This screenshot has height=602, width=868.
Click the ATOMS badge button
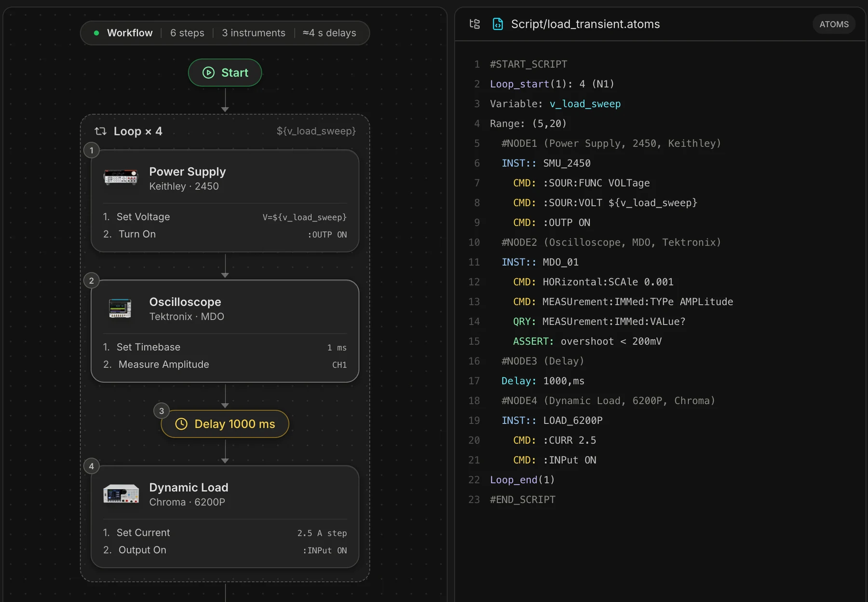tap(834, 24)
